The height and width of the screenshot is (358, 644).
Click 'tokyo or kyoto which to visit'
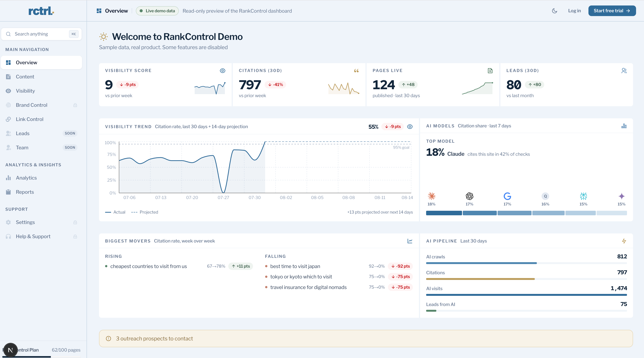(x=301, y=277)
